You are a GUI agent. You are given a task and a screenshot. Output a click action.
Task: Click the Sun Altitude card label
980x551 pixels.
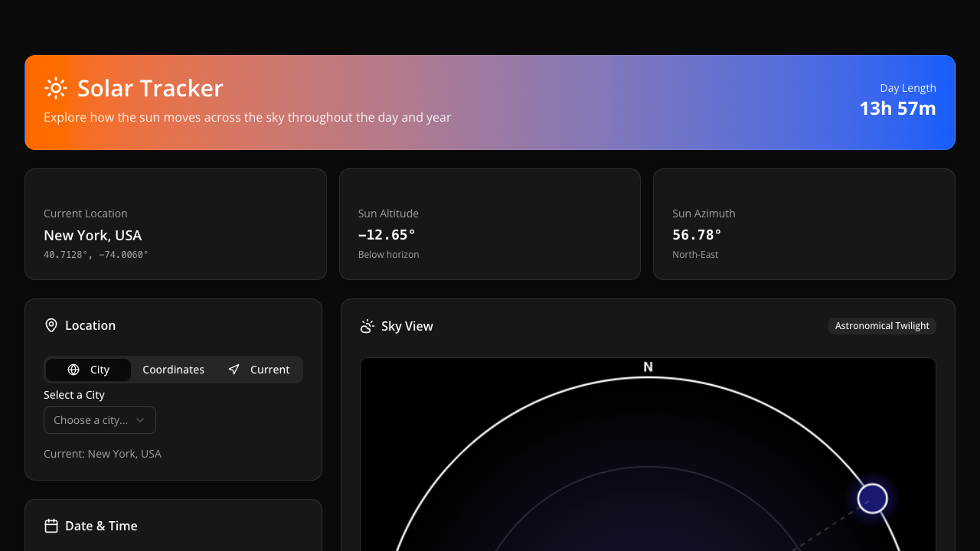click(x=388, y=214)
